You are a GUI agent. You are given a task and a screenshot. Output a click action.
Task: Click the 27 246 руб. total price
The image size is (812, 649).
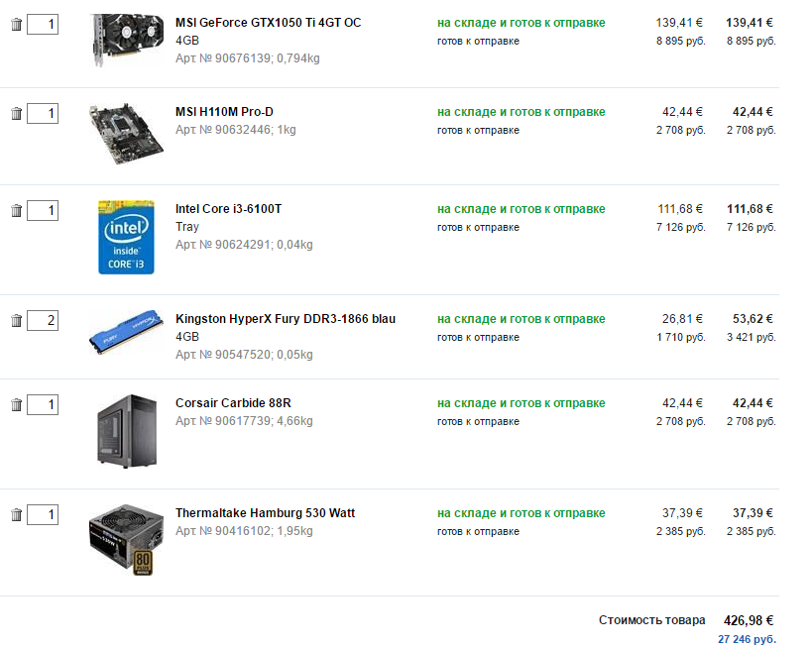click(747, 639)
